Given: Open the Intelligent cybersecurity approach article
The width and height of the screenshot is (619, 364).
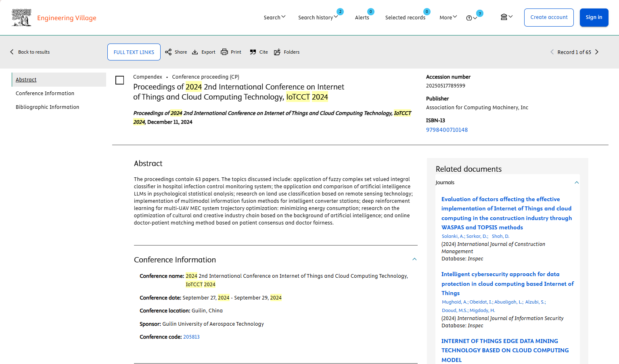Looking at the screenshot, I should pyautogui.click(x=507, y=284).
